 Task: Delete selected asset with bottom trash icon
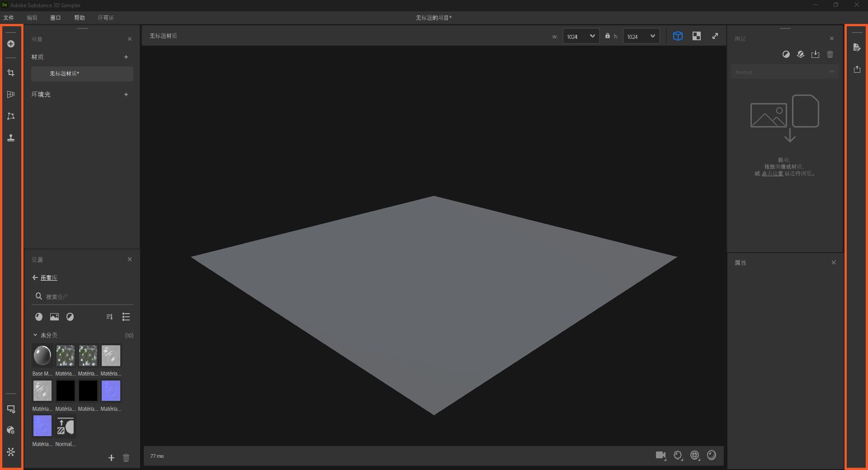click(126, 458)
